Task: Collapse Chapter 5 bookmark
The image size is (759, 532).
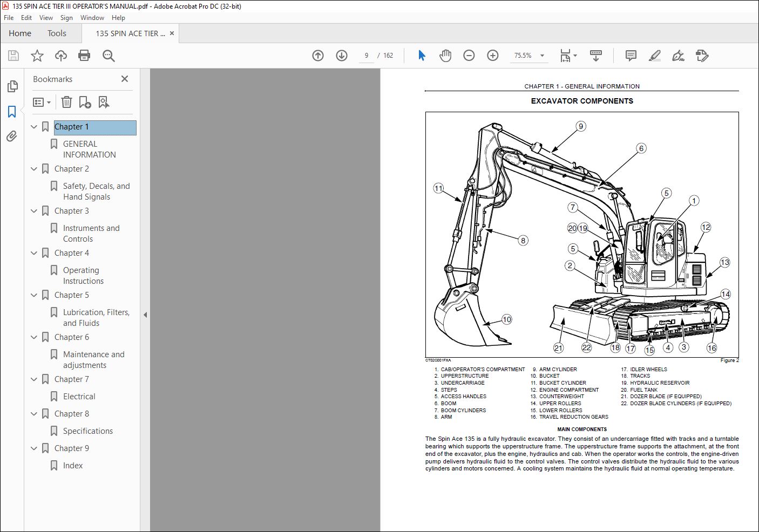Action: [34, 295]
